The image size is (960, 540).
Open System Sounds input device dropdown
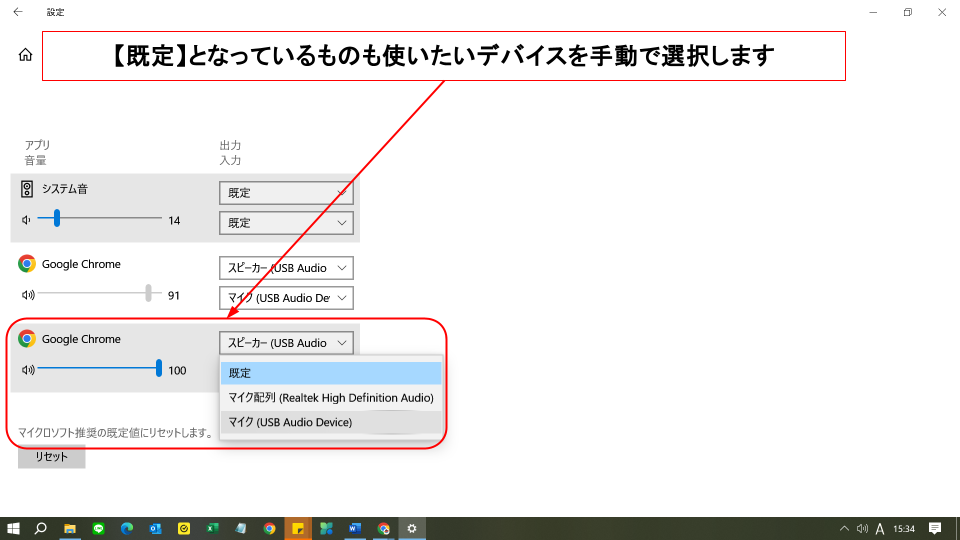pyautogui.click(x=286, y=222)
